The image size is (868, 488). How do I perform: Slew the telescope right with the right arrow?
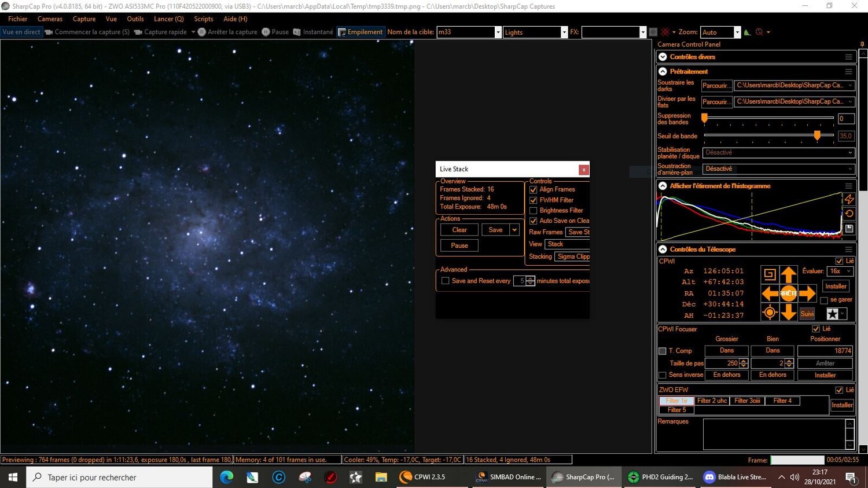[807, 293]
